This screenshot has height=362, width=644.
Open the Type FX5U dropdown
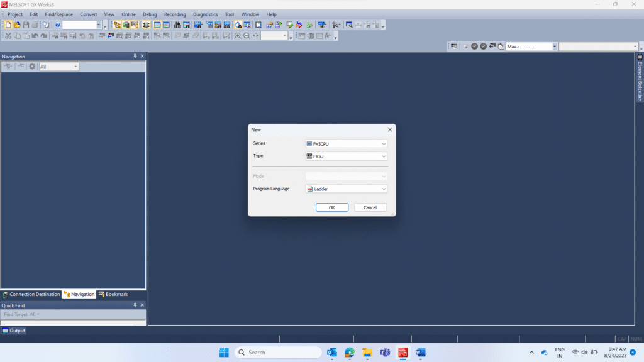(347, 156)
